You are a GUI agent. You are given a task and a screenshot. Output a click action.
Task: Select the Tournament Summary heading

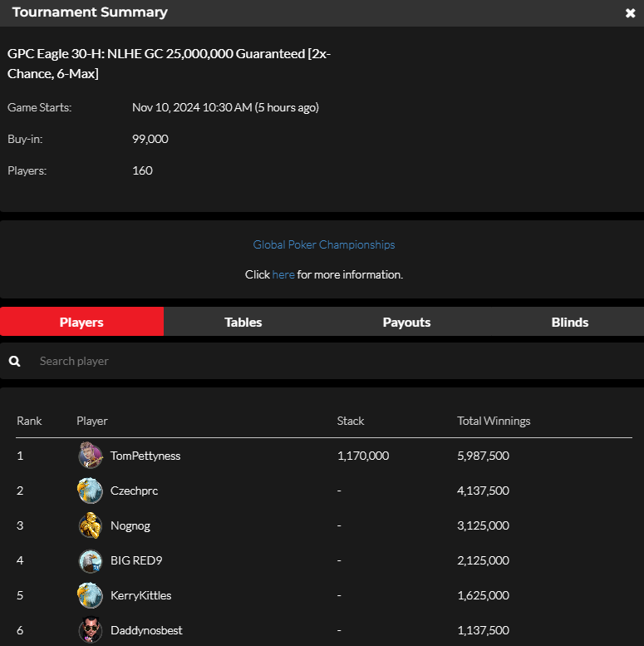[x=90, y=12]
